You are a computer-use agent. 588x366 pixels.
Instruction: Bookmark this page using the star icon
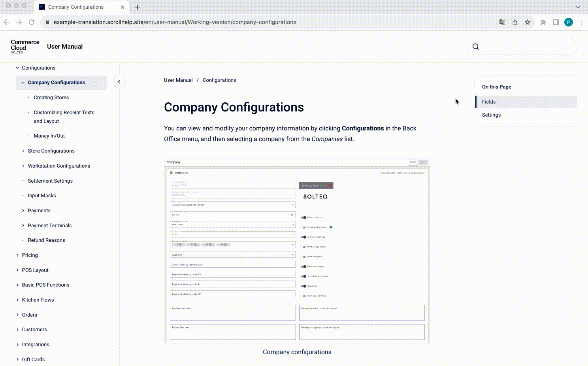tap(527, 22)
